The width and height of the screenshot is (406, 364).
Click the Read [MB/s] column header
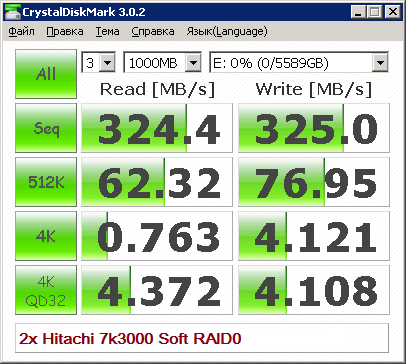tap(157, 89)
